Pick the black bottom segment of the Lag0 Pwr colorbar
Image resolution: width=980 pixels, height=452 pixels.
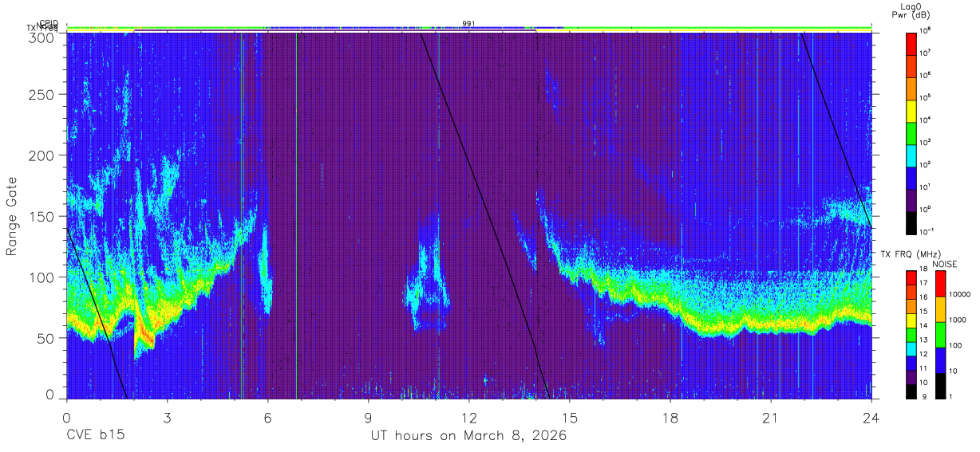[x=911, y=222]
